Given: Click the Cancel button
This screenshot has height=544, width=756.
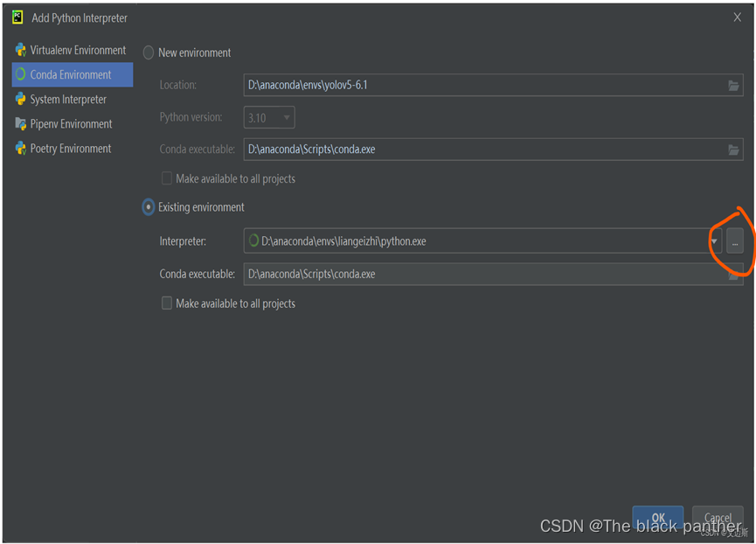Looking at the screenshot, I should point(718,517).
